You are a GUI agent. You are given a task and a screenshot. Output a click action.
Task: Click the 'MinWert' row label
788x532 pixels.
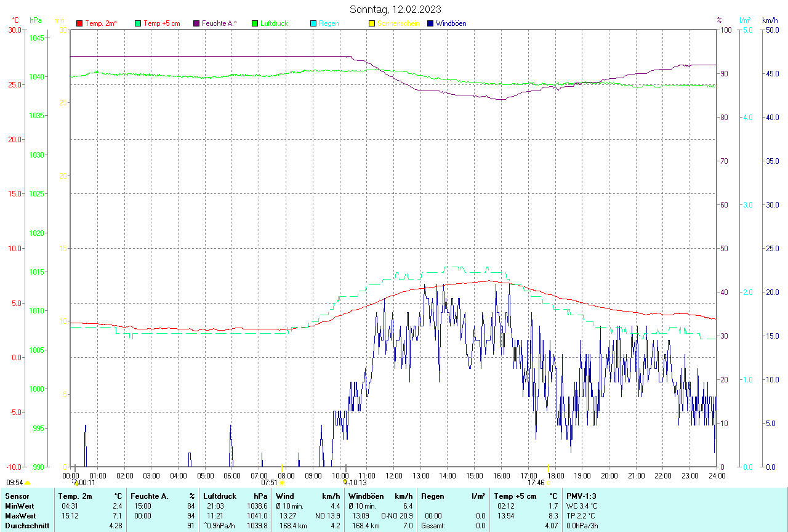(x=19, y=506)
